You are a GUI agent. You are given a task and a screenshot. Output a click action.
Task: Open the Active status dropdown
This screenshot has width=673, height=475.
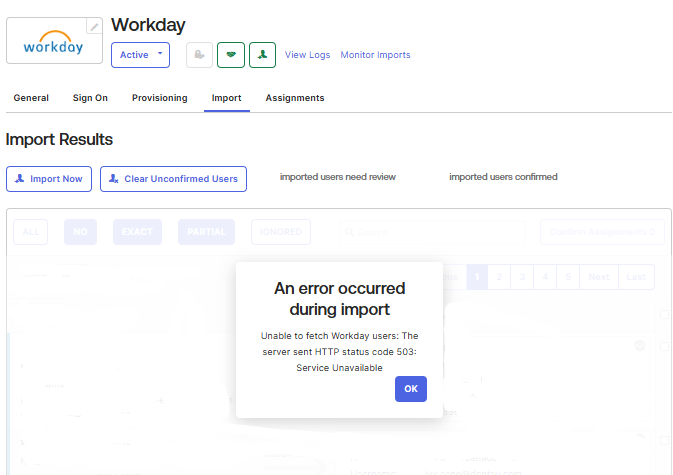140,55
